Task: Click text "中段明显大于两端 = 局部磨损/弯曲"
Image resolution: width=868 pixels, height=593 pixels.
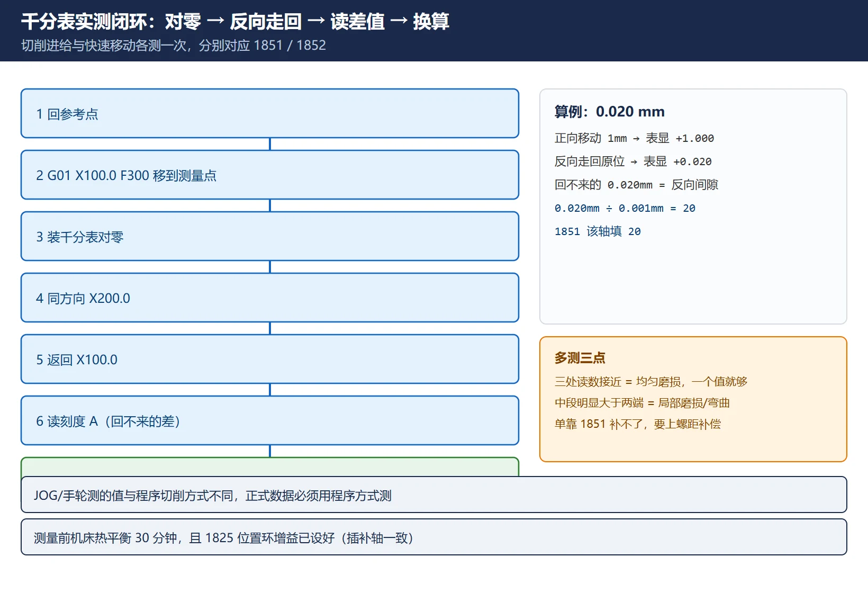Action: (x=642, y=403)
